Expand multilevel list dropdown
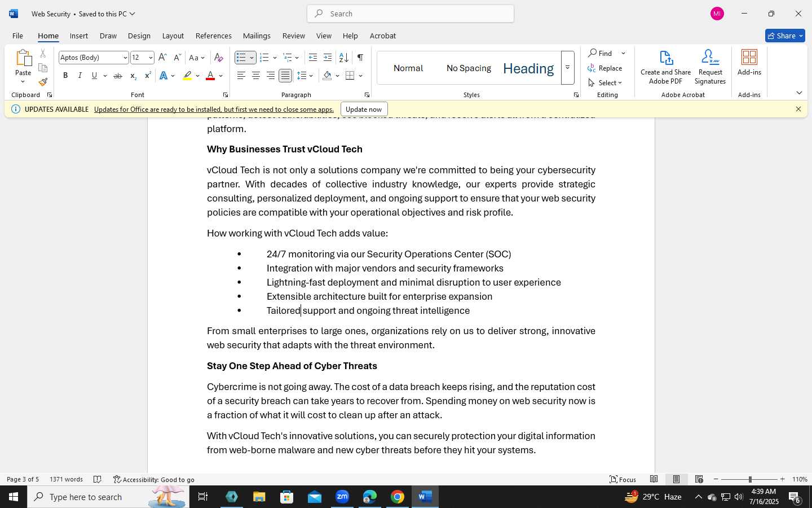 pos(297,58)
